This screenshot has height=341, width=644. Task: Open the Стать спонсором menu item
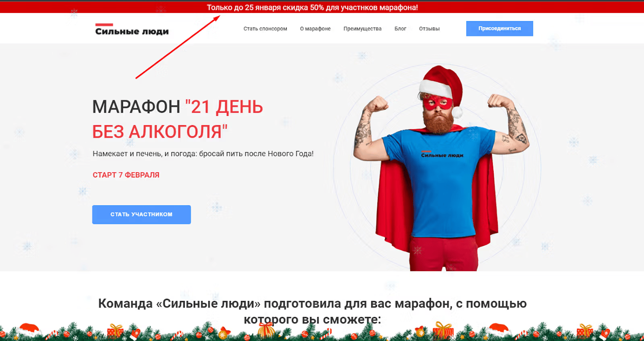click(265, 29)
